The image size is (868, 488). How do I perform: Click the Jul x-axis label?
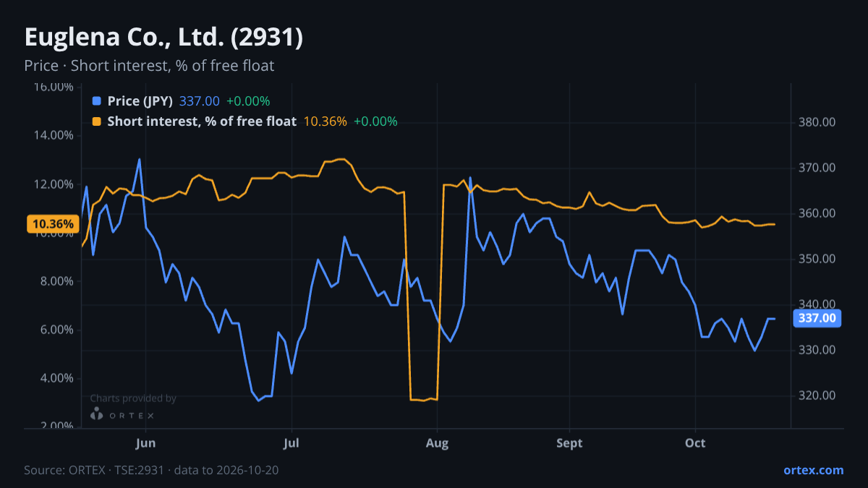pos(292,442)
